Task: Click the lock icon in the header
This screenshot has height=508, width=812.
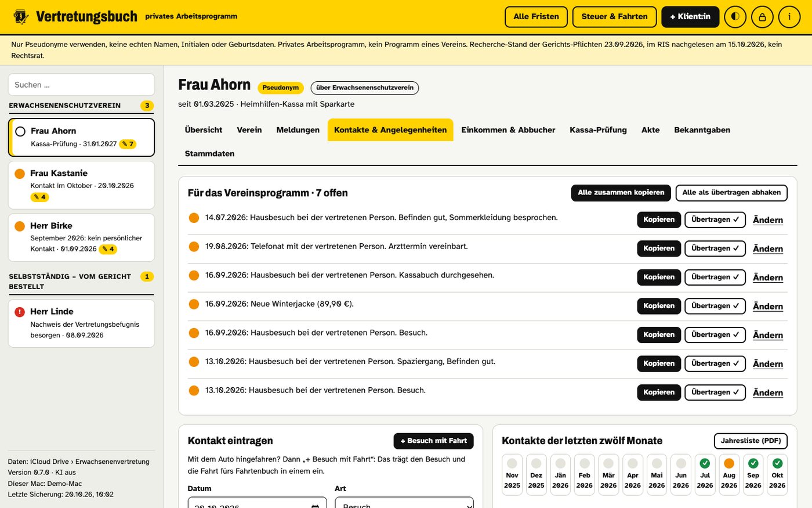Action: pyautogui.click(x=762, y=17)
